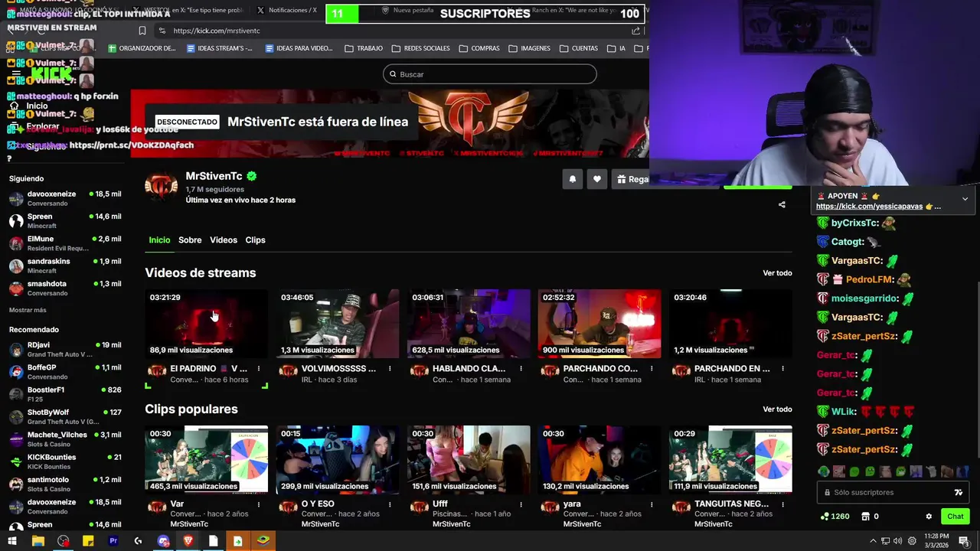Click the Windows Start button
The height and width of the screenshot is (551, 980).
tap(12, 541)
